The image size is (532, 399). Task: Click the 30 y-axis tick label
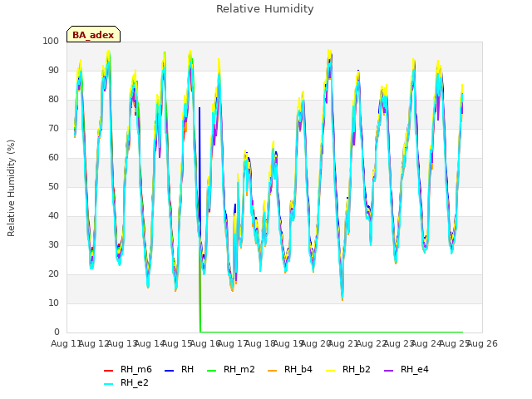[x=53, y=245]
